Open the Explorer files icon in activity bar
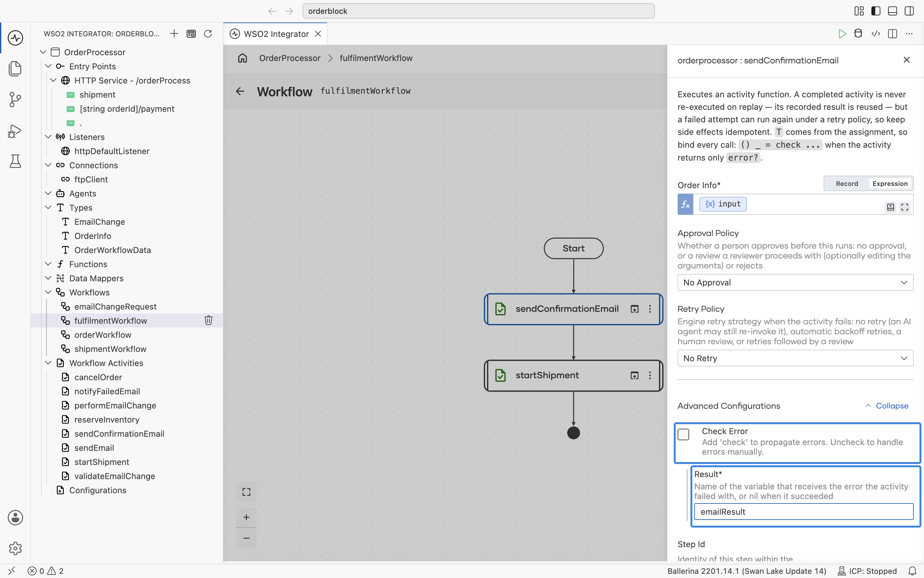This screenshot has width=924, height=578. tap(15, 68)
